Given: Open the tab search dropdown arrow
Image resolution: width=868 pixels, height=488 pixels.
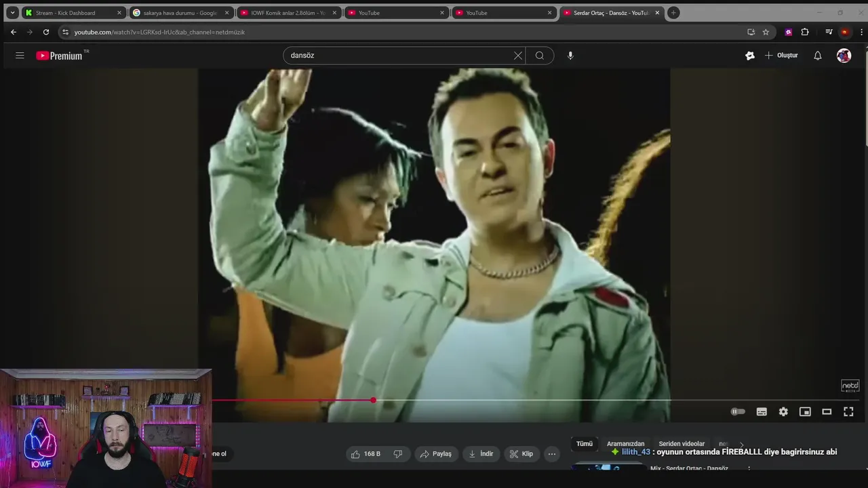Looking at the screenshot, I should coord(12,13).
